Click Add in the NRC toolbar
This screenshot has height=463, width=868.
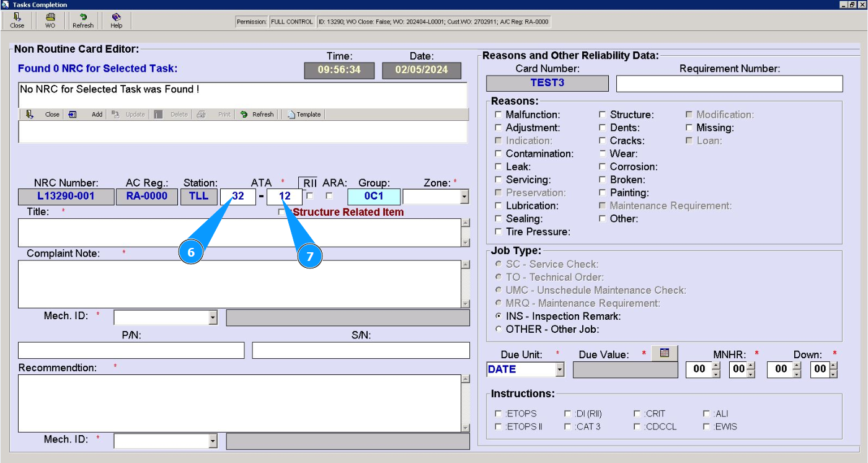96,115
